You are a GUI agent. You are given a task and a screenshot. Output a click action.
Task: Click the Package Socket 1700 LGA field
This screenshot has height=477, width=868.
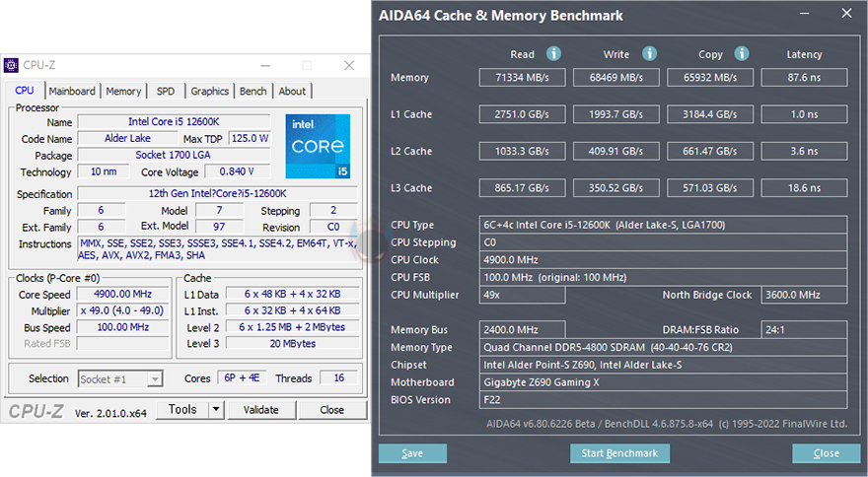pyautogui.click(x=174, y=155)
